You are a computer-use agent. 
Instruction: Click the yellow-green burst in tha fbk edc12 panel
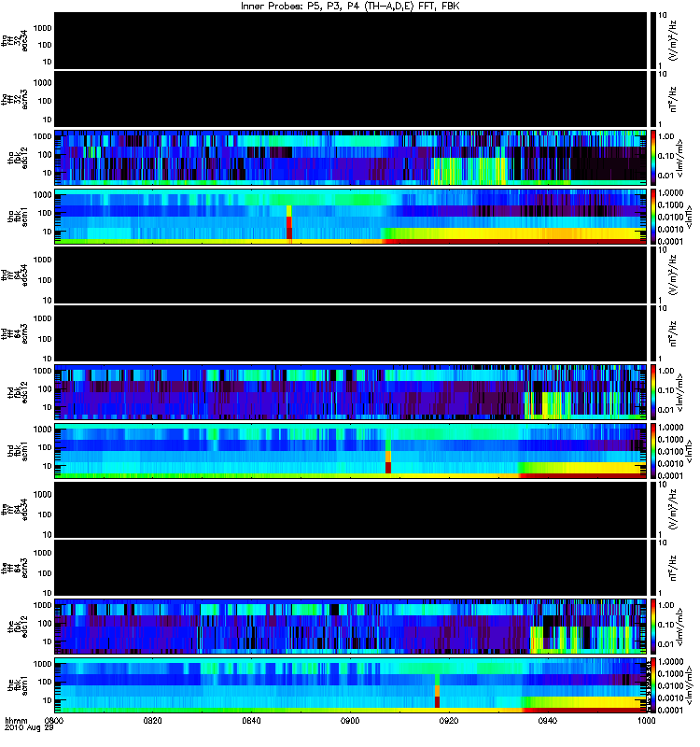click(x=469, y=171)
